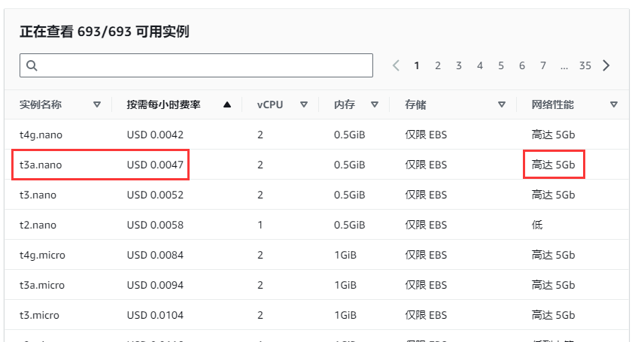This screenshot has width=644, height=342.
Task: Open page 7 of results
Action: [542, 65]
